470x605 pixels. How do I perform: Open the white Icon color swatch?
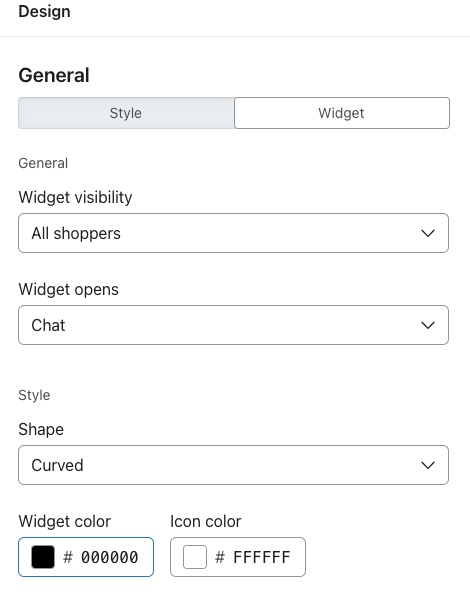[x=195, y=557]
